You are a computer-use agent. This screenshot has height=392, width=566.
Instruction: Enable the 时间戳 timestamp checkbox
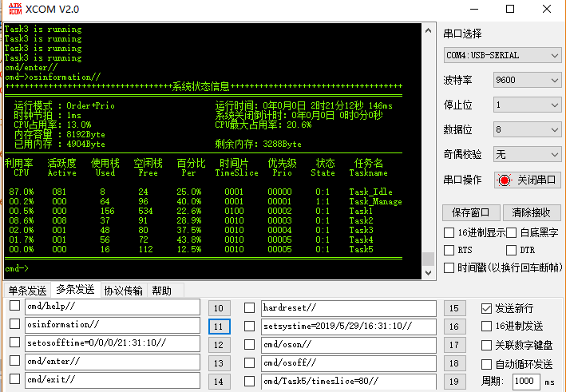pos(449,267)
